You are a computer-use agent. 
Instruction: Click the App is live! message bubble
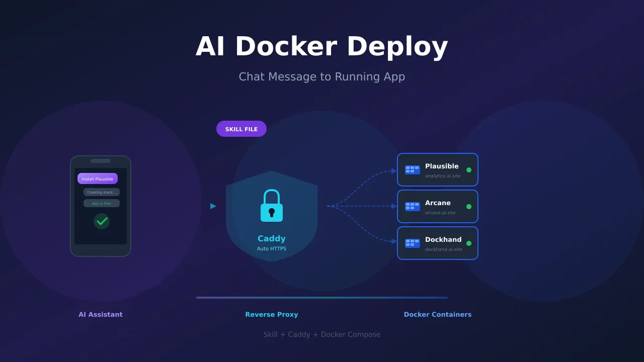tap(102, 203)
